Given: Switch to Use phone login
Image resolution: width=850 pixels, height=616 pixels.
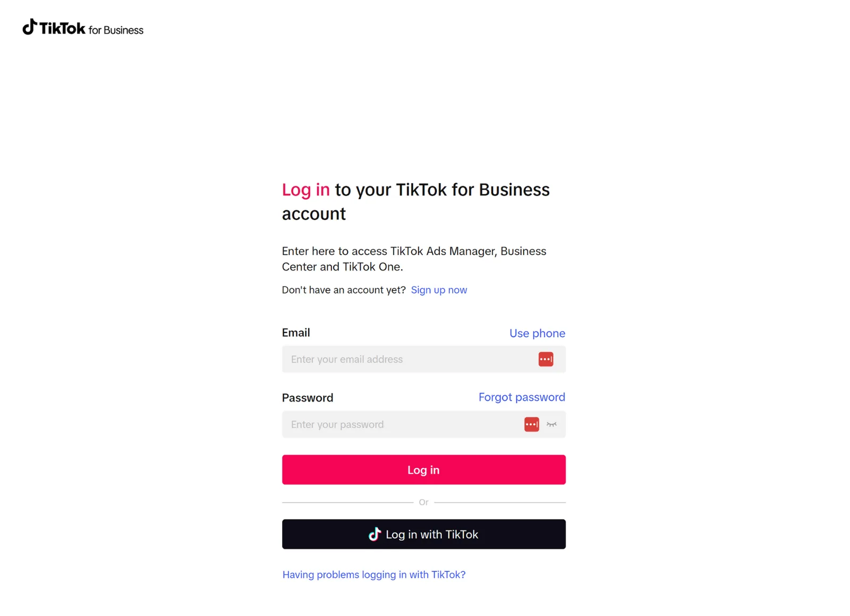Looking at the screenshot, I should click(537, 333).
